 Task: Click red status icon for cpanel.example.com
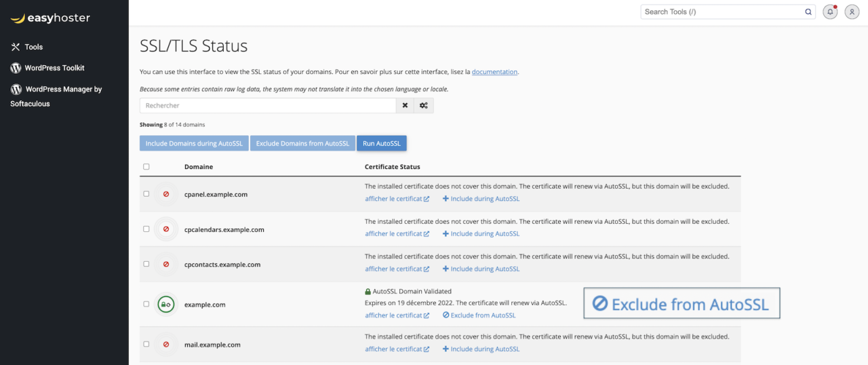(166, 194)
